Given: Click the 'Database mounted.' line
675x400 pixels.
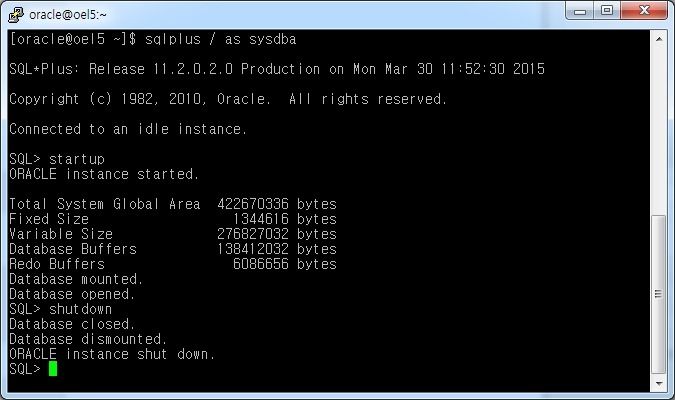Looking at the screenshot, I should point(76,279).
